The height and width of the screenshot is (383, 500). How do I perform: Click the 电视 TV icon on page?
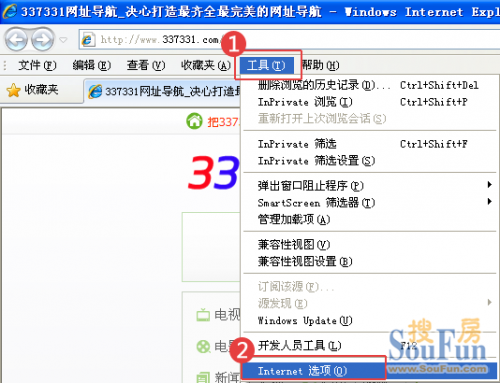[203, 315]
